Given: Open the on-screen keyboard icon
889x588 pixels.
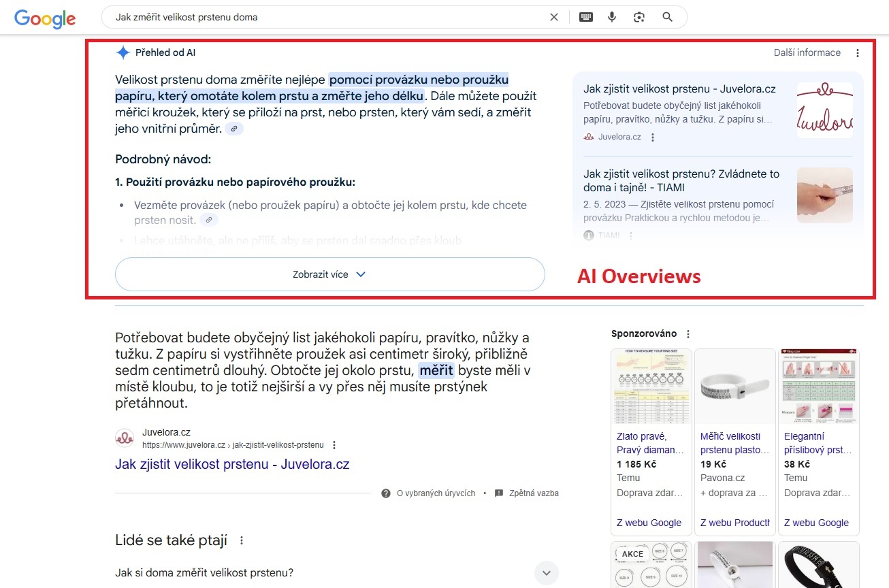Looking at the screenshot, I should 586,17.
